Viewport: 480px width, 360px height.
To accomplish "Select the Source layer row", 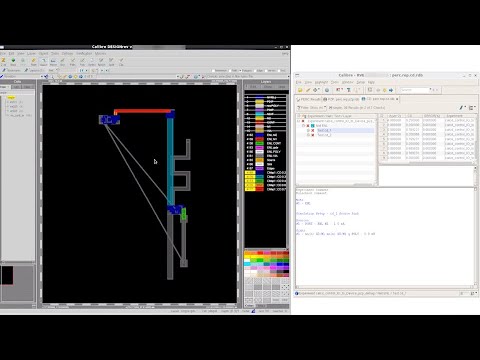I will [265, 160].
